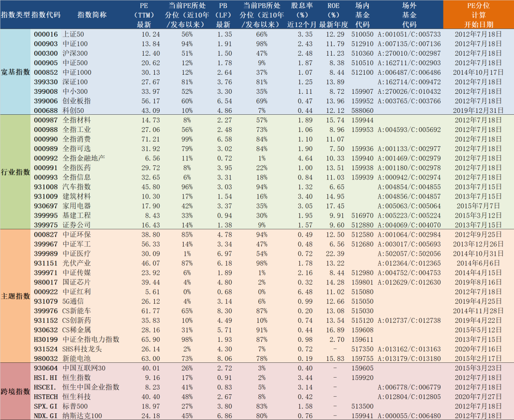Click the index name 全指可选

(76, 149)
